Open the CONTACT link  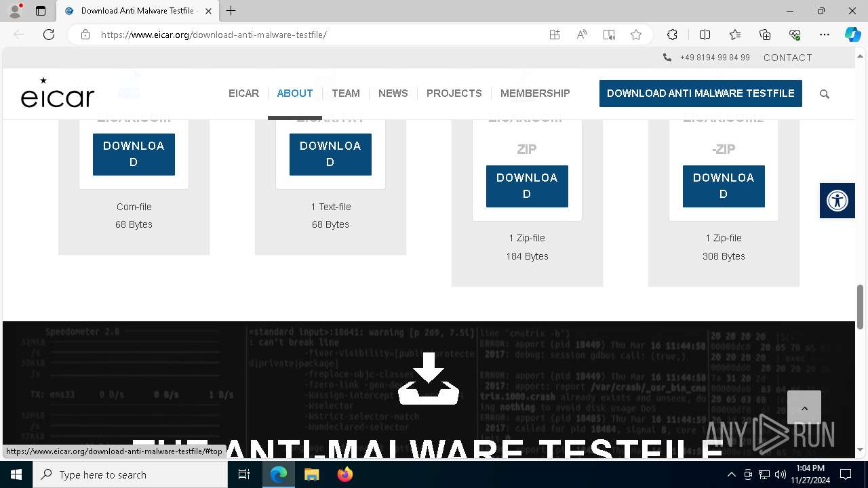pyautogui.click(x=788, y=58)
